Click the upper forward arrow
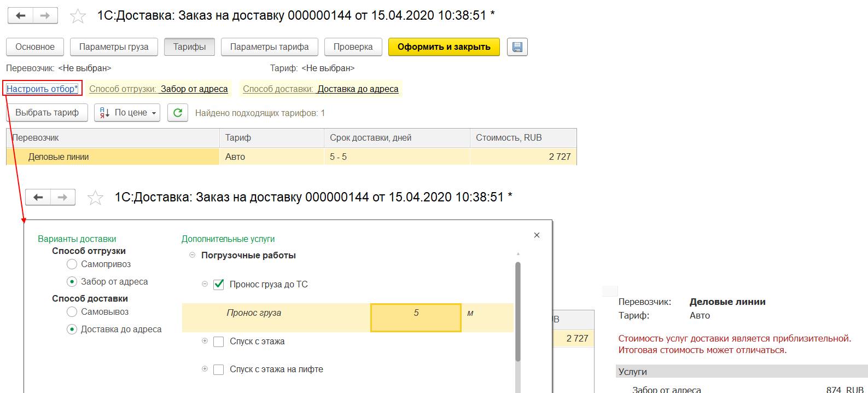 [45, 16]
